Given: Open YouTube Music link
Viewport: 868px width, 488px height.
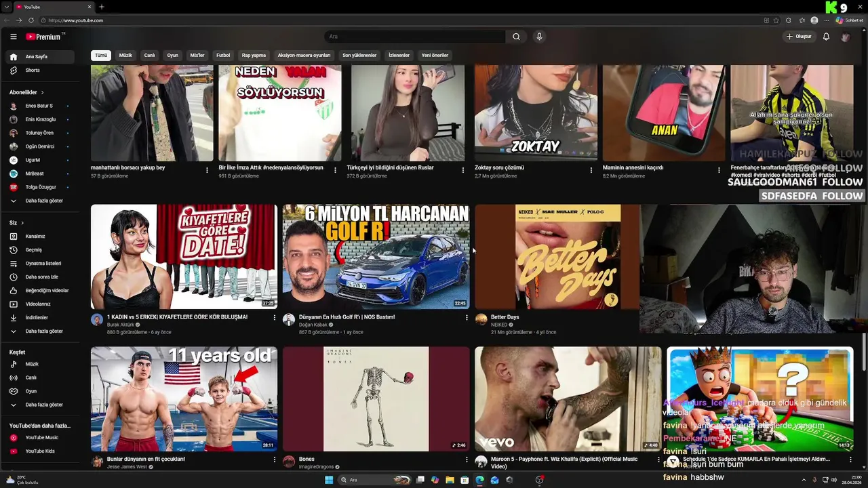Looking at the screenshot, I should [41, 438].
